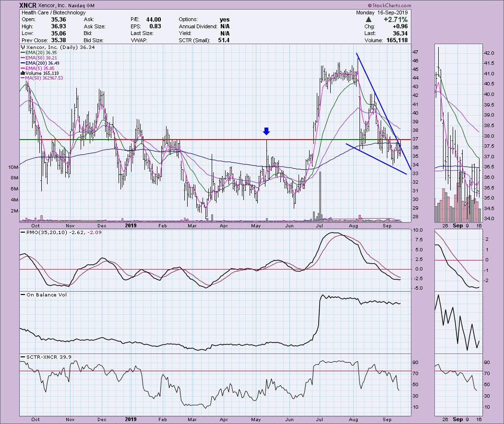The width and height of the screenshot is (504, 424).
Task: Click the 47 price axis label
Action: click(416, 52)
